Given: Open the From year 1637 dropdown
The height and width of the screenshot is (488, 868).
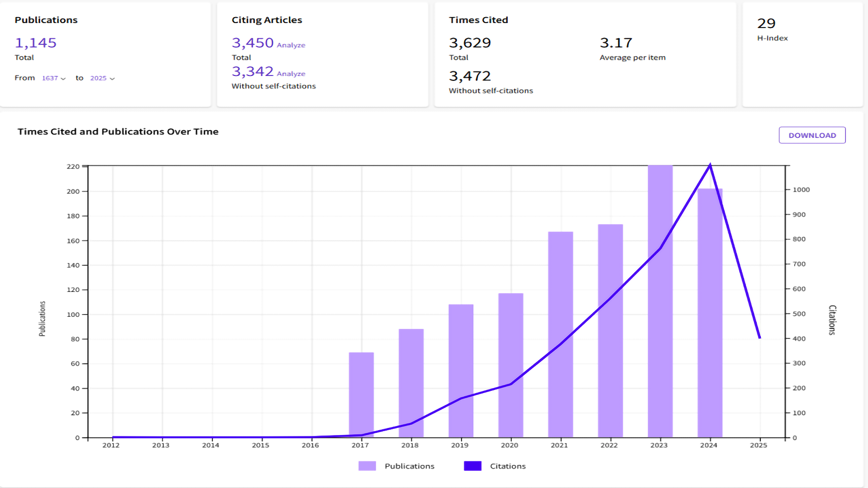Looking at the screenshot, I should (54, 78).
